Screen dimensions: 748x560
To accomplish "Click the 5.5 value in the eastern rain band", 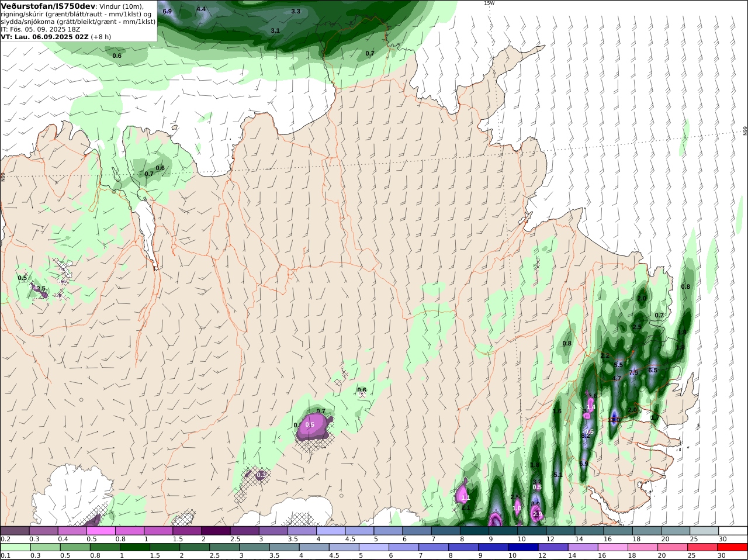I will (x=618, y=365).
